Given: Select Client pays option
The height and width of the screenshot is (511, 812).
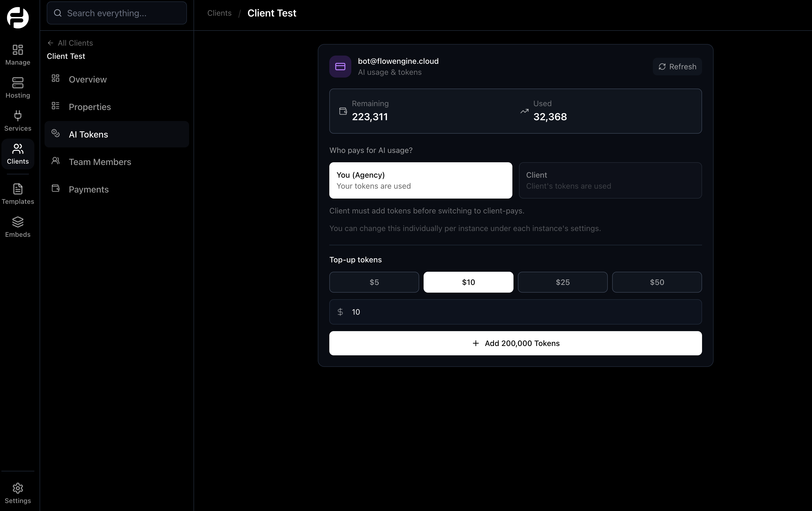Looking at the screenshot, I should click(x=610, y=180).
